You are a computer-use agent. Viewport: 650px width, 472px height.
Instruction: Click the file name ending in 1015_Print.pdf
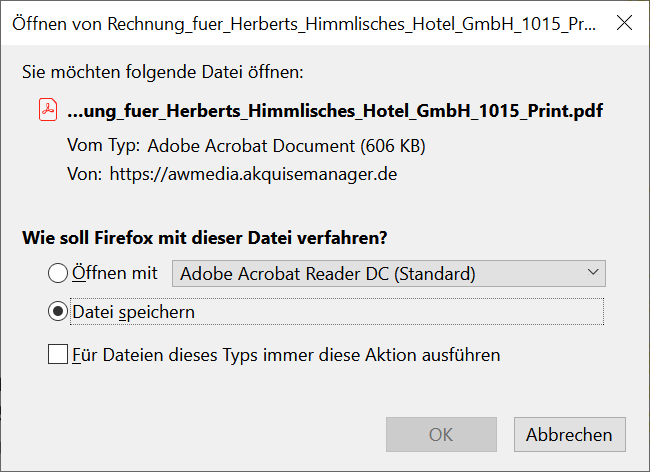(x=335, y=111)
